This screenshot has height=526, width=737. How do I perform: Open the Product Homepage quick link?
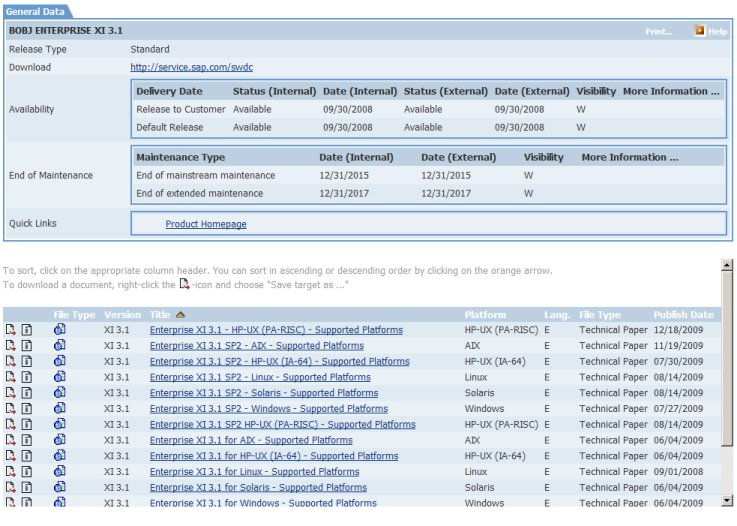click(206, 224)
